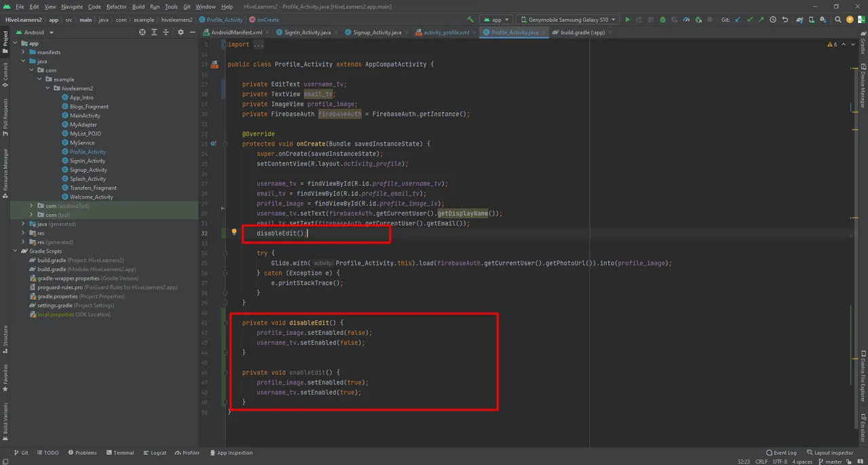Run the app with green play icon

[627, 20]
